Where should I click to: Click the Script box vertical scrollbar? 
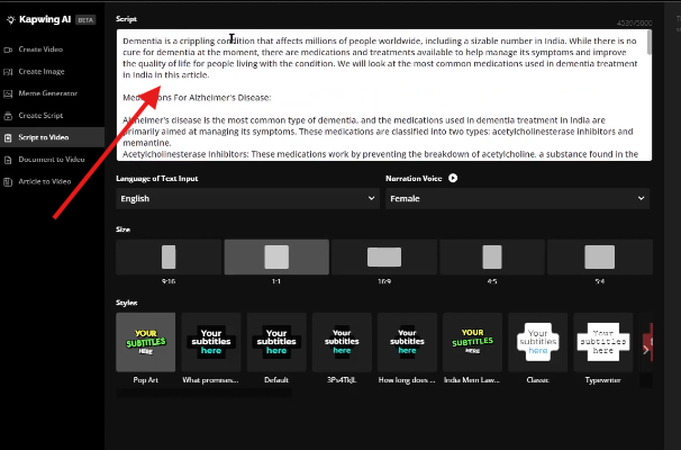click(649, 43)
